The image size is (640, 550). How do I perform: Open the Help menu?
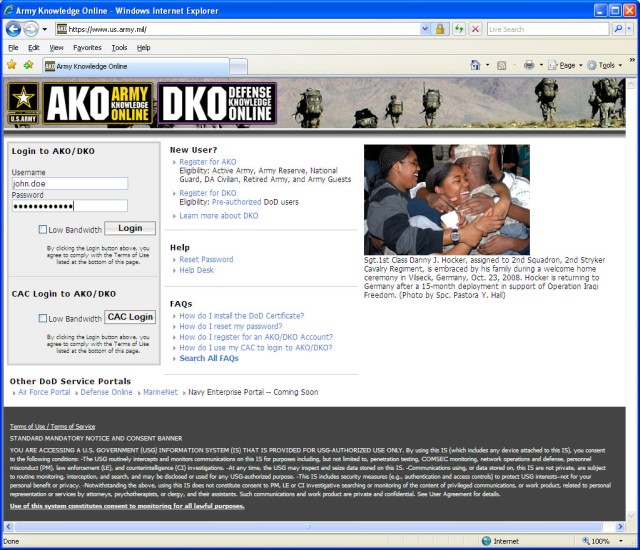(x=143, y=47)
